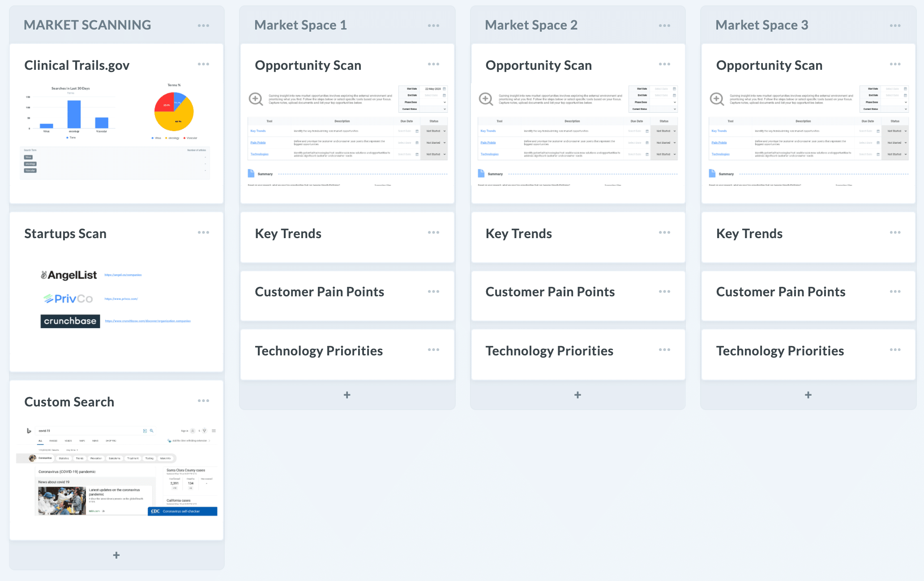This screenshot has height=581, width=924.
Task: Open options menu for Market Space 3 column
Action: (895, 26)
